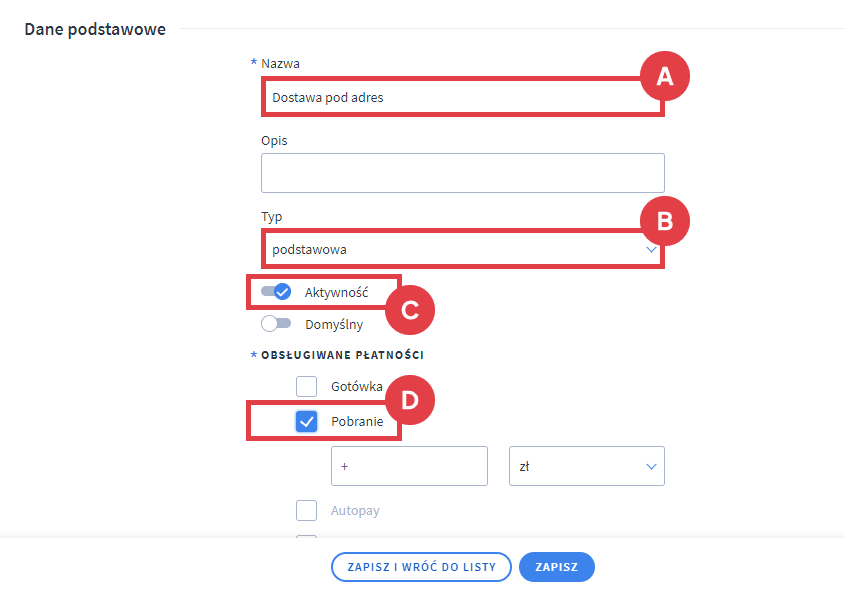Click the Dane podstawowe section heading
Screen dimensions: 845x595
(95, 29)
